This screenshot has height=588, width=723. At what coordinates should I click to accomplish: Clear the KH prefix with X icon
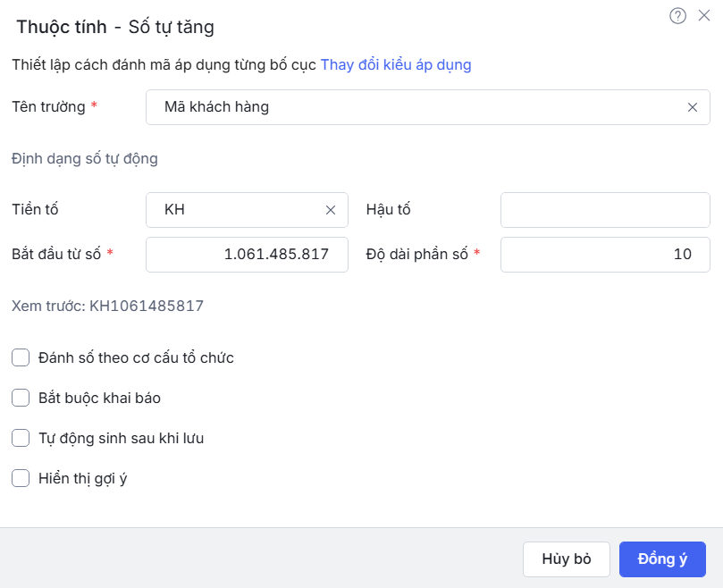(331, 210)
